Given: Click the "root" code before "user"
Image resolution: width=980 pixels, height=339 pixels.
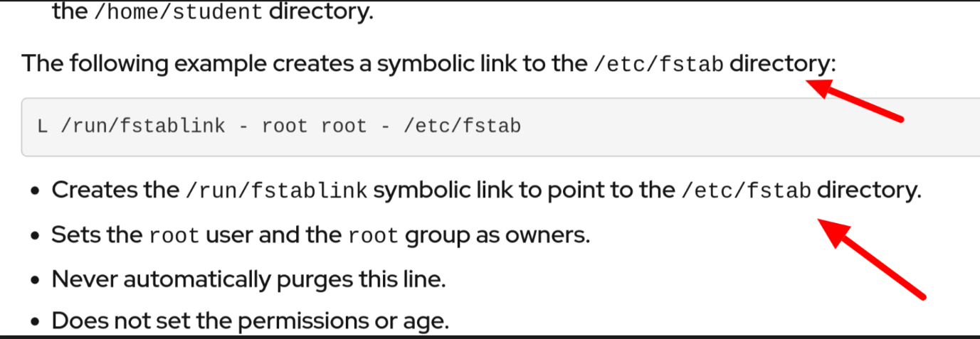Looking at the screenshot, I should (x=174, y=235).
